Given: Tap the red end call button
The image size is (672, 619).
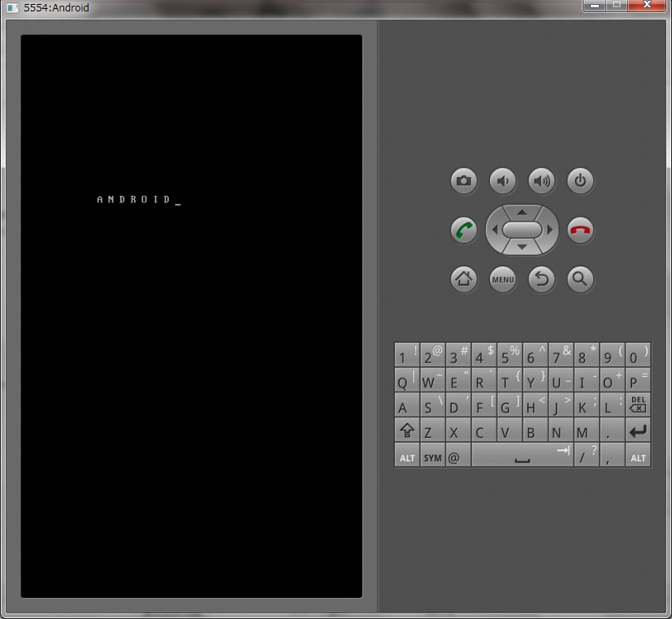Looking at the screenshot, I should pos(580,230).
